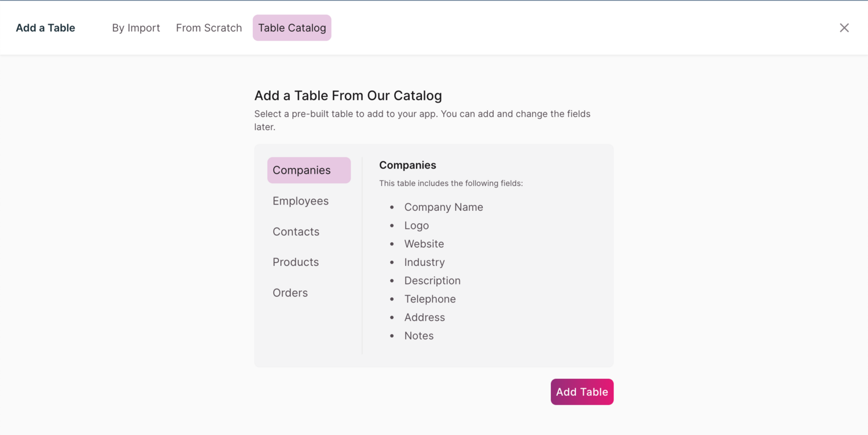Select the Orders table from the catalog
This screenshot has height=435, width=868.
pyautogui.click(x=290, y=293)
